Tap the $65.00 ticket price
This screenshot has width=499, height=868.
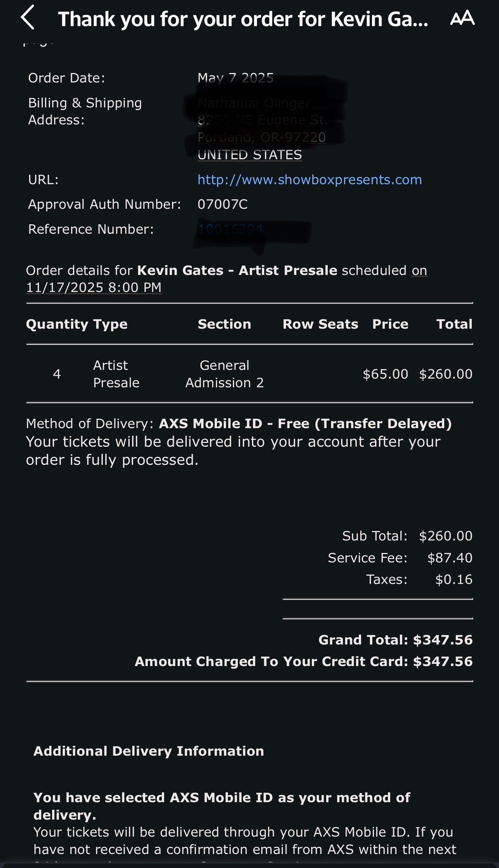click(x=385, y=374)
